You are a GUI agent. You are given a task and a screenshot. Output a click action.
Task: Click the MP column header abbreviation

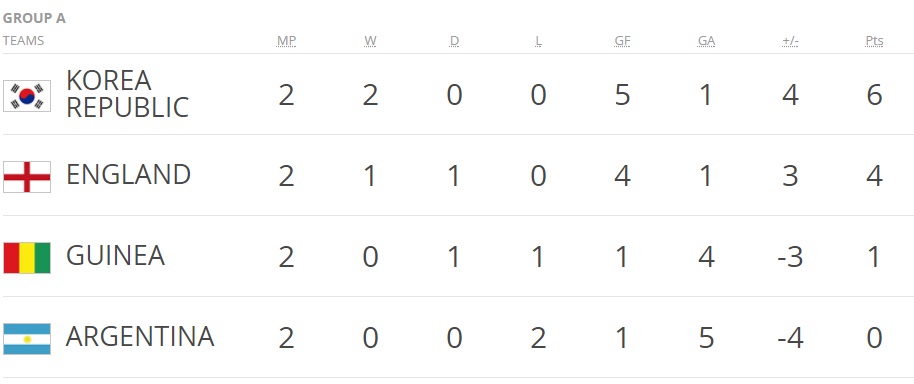[x=286, y=41]
